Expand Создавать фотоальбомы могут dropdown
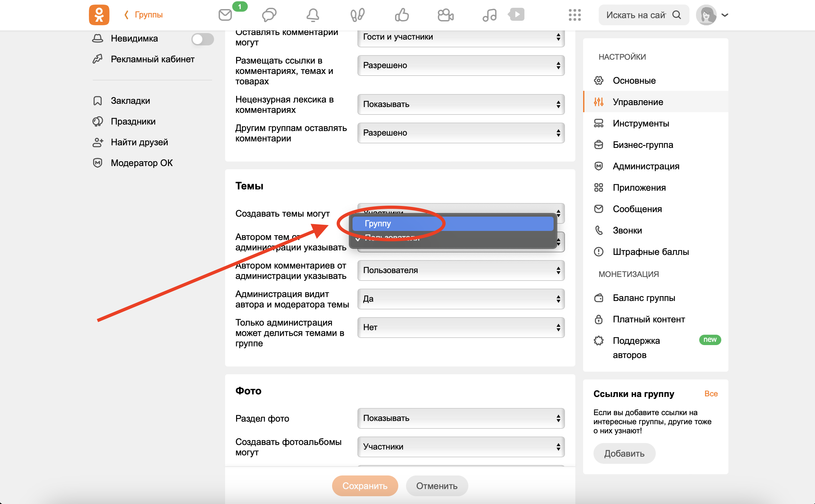The image size is (815, 504). (460, 447)
